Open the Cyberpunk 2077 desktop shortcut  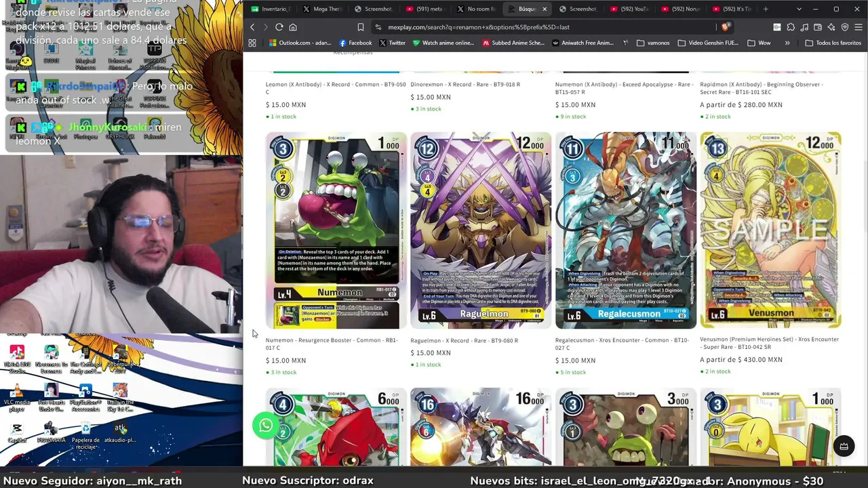pyautogui.click(x=120, y=361)
